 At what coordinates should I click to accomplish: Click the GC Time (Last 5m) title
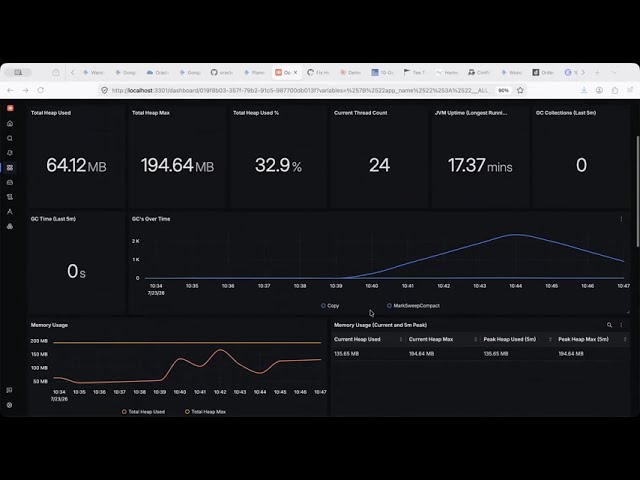pos(53,219)
